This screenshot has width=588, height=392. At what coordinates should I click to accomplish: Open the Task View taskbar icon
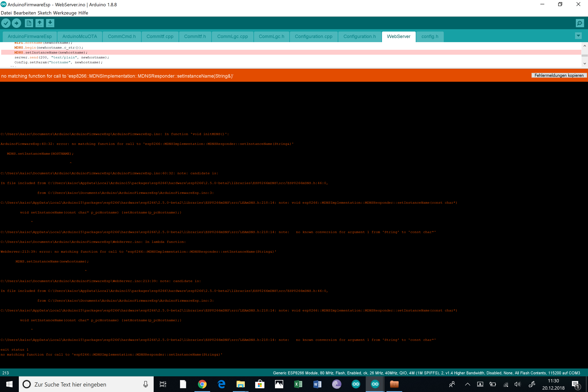163,384
